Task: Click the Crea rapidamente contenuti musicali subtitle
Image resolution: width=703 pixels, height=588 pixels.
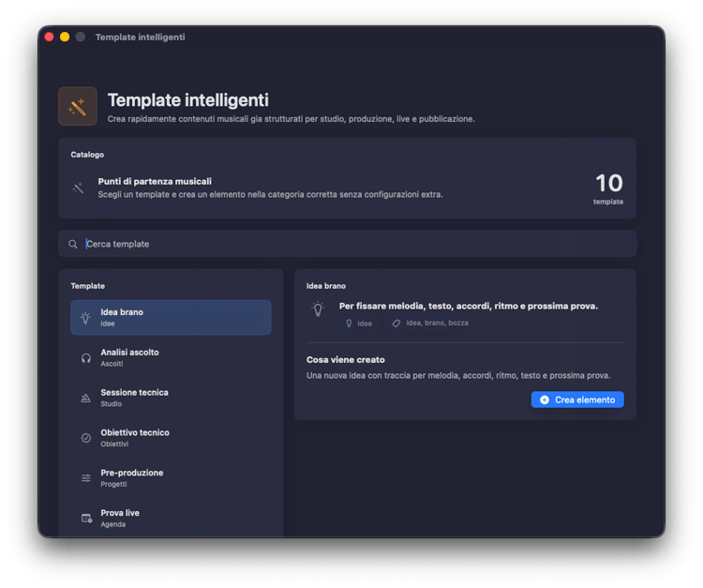Action: 291,119
